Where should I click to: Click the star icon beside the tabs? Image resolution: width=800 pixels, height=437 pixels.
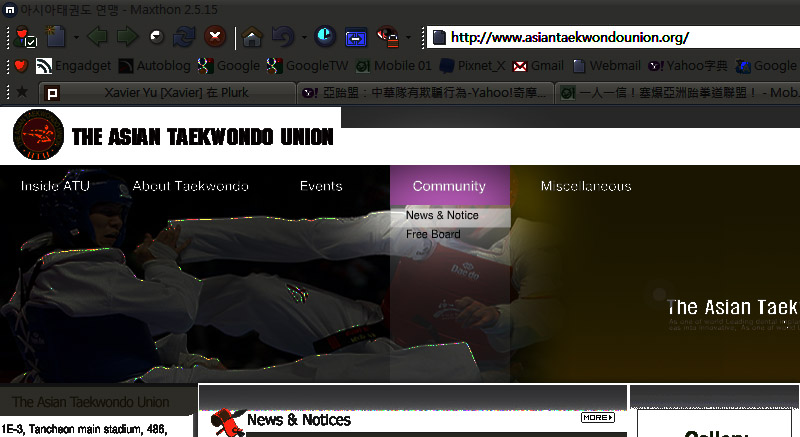pyautogui.click(x=22, y=92)
